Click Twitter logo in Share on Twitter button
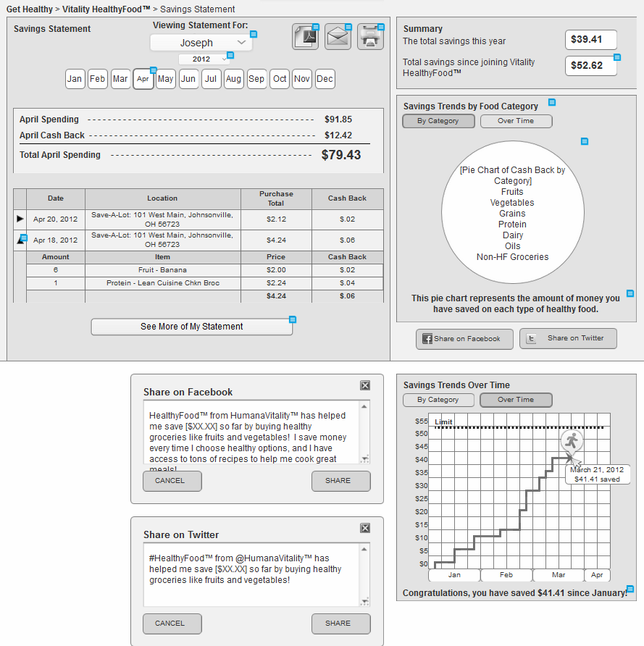 [x=531, y=339]
